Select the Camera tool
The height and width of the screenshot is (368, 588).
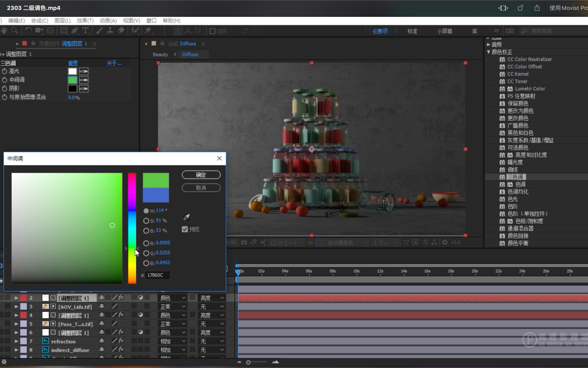pos(39,31)
